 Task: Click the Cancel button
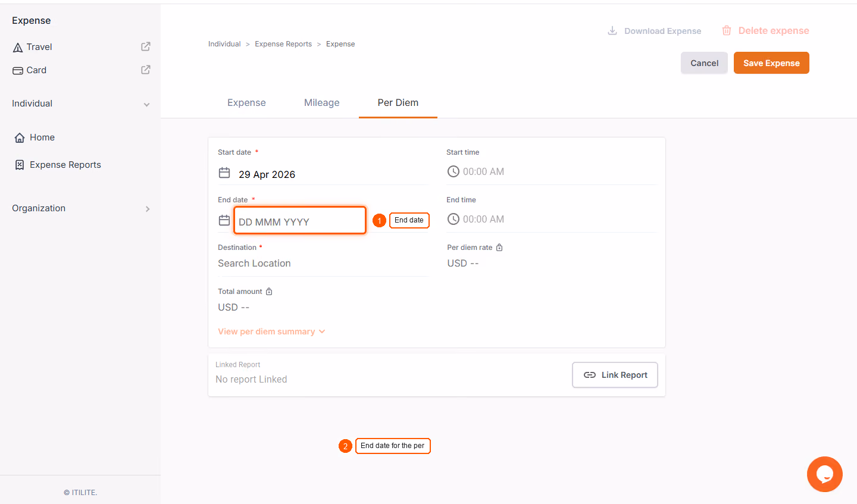pyautogui.click(x=704, y=63)
